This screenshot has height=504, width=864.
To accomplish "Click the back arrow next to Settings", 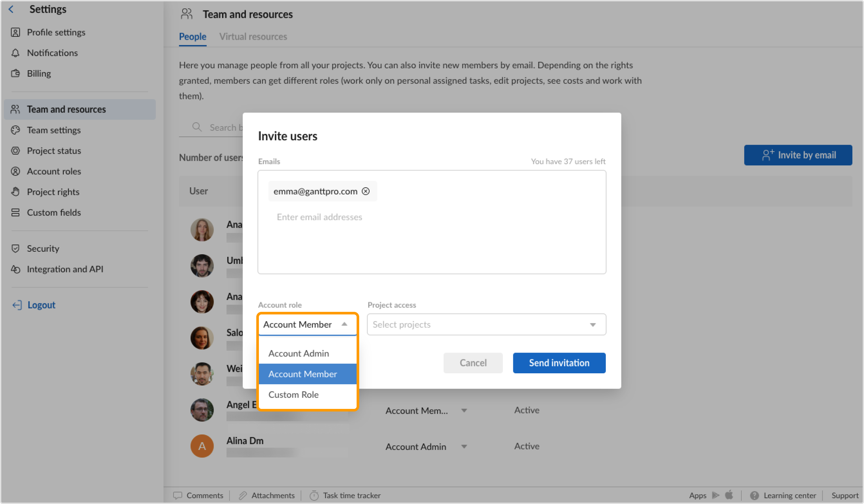I will 11,9.
